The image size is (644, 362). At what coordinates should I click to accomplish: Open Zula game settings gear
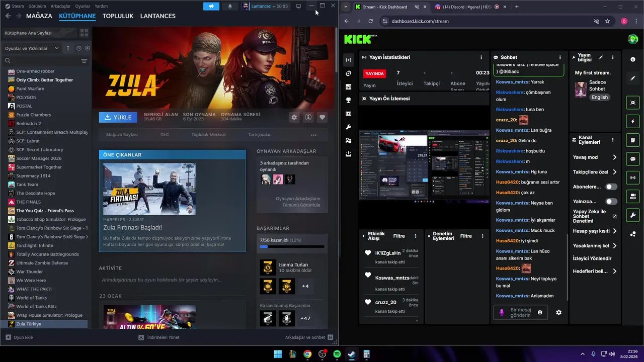click(x=294, y=117)
